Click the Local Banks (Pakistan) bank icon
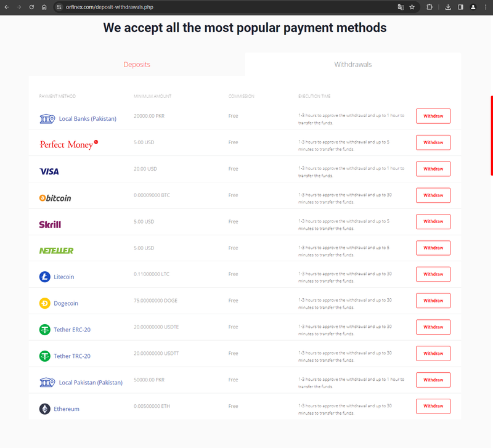This screenshot has height=448, width=493. [x=47, y=118]
